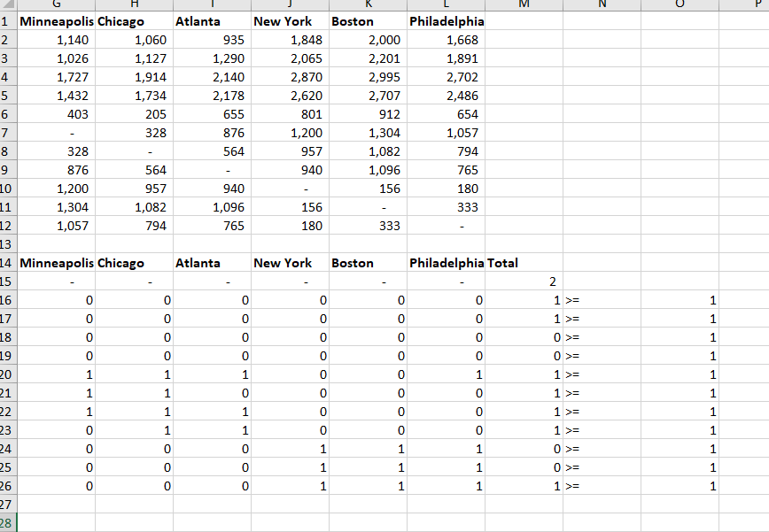
Task: Select the Philadelphia header in row 1
Action: pos(446,21)
